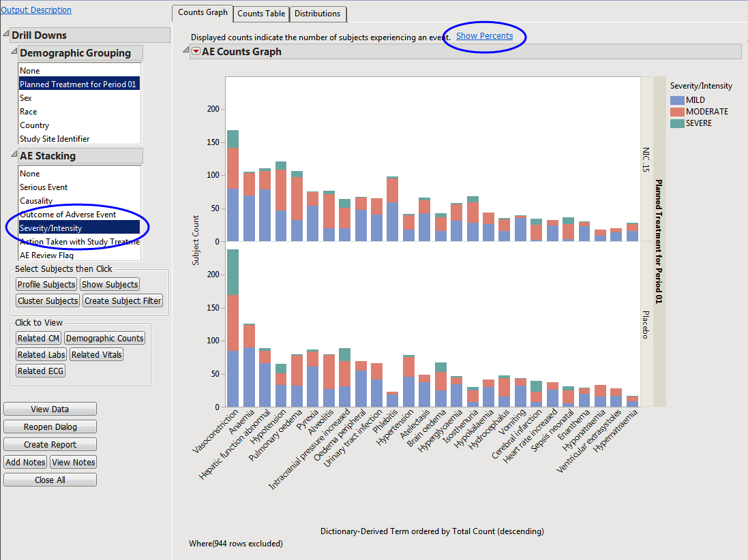Click the Create Subject Filter button
Screen dimensions: 748x560
click(x=123, y=301)
